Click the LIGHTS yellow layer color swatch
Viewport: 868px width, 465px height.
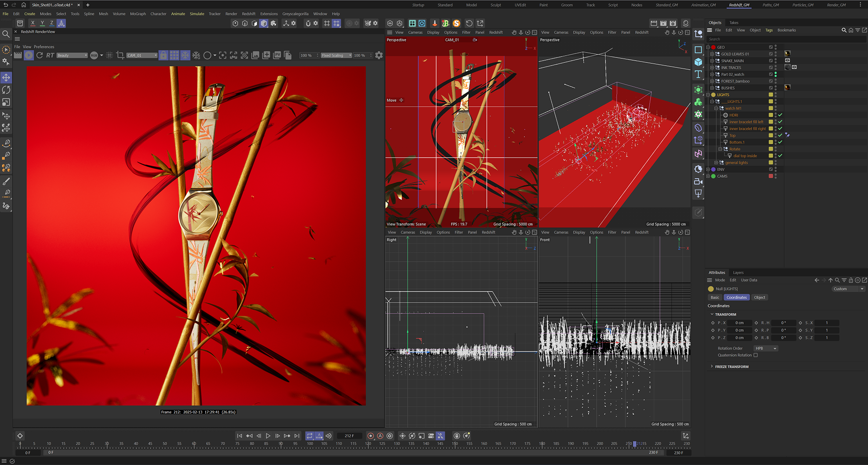pyautogui.click(x=770, y=95)
